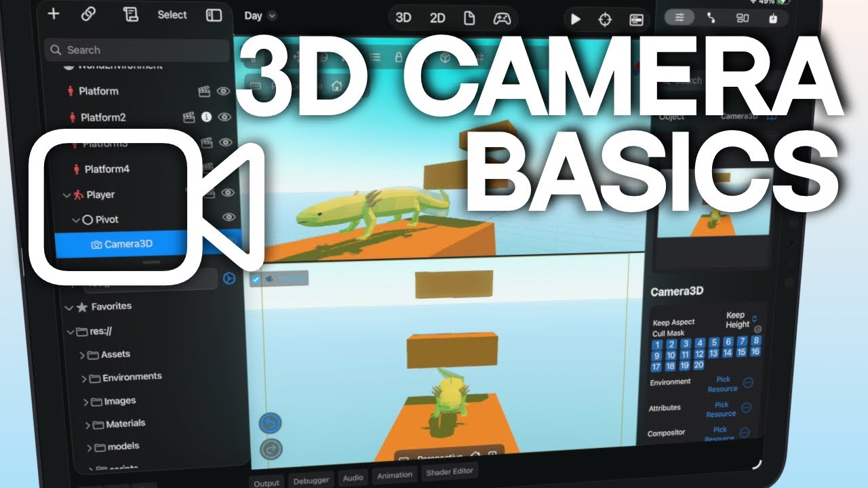Viewport: 868px width, 488px height.
Task: Toggle the camera preview checkbox in viewport
Action: click(256, 279)
